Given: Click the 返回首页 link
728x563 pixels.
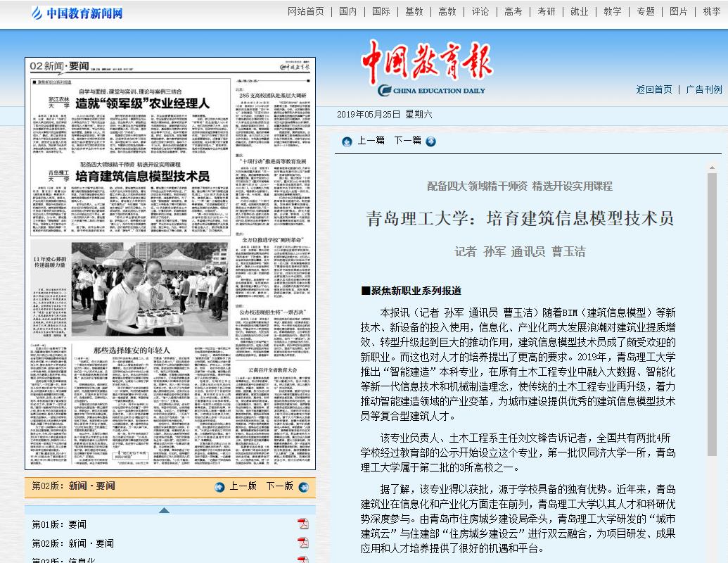Looking at the screenshot, I should click(654, 89).
